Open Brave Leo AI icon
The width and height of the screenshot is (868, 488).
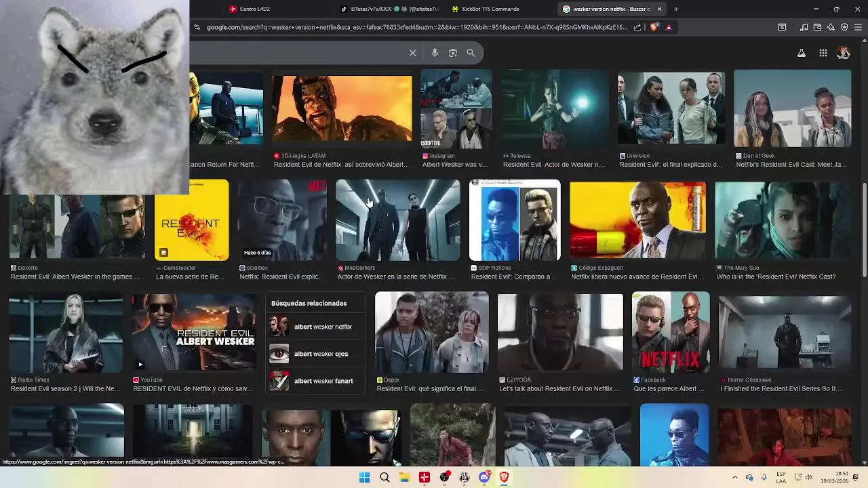tap(831, 27)
